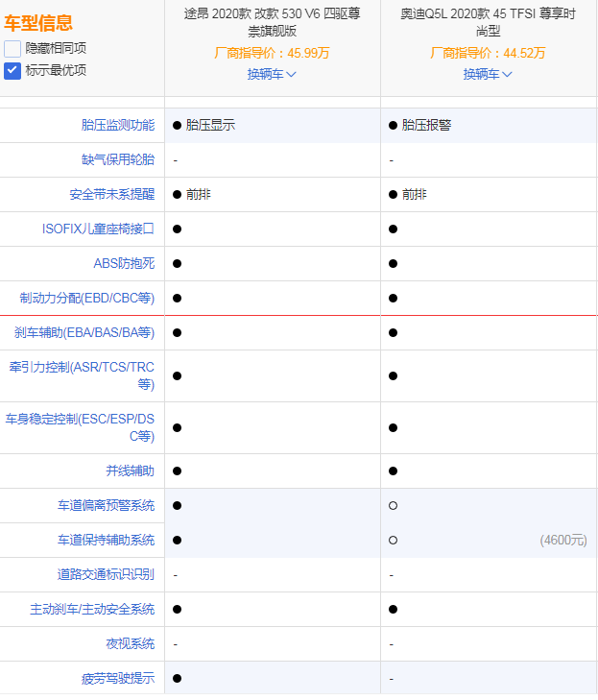The width and height of the screenshot is (598, 700).
Task: Click the optional hollow circle for Audi 车道偏离预警系统
Action: [x=394, y=505]
